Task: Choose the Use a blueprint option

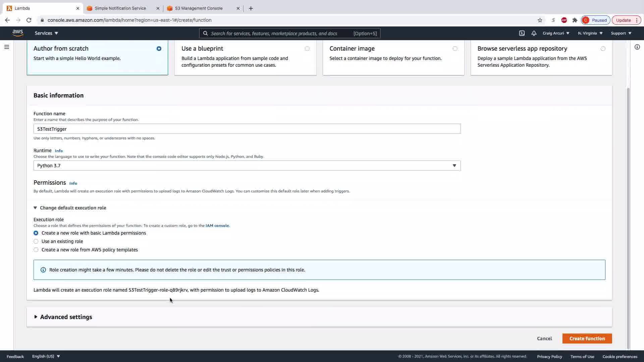Action: 307,49
